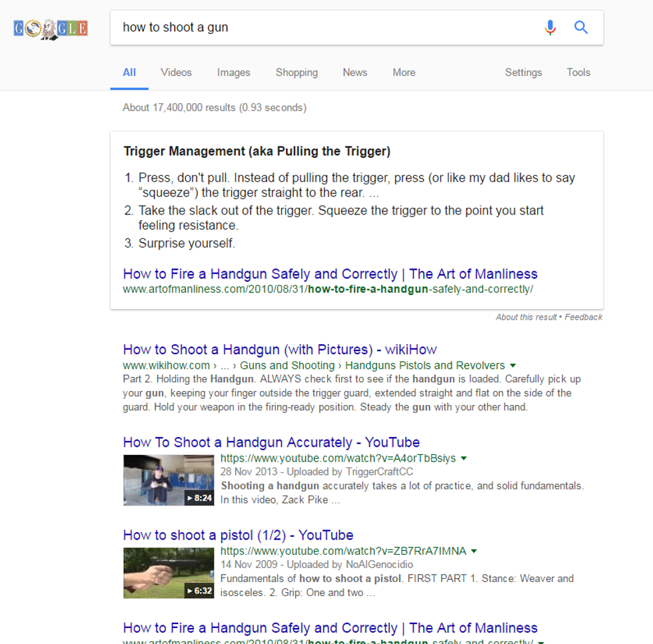The width and height of the screenshot is (653, 644).
Task: Play the 6:32 pistol video thumbnail
Action: click(x=169, y=573)
